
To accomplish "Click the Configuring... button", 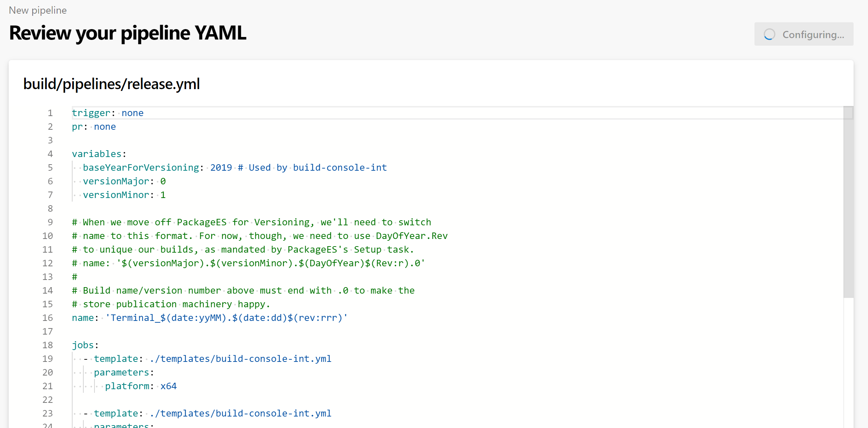I will click(x=804, y=34).
